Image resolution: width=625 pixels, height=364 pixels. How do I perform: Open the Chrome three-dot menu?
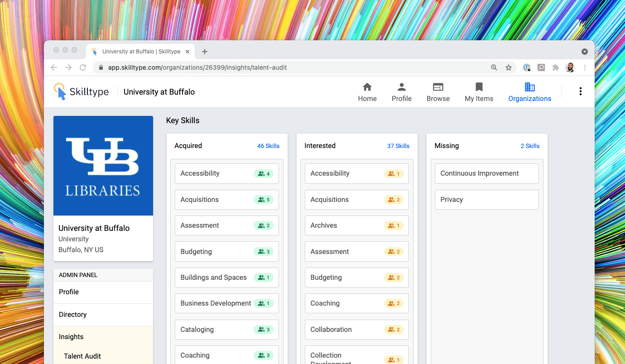[585, 67]
